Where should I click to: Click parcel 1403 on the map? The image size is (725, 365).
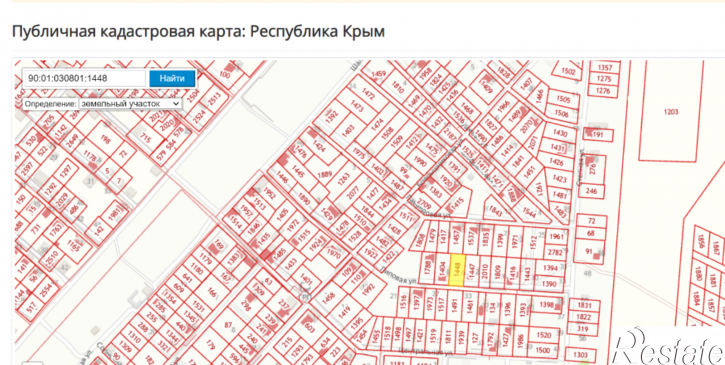348,129
